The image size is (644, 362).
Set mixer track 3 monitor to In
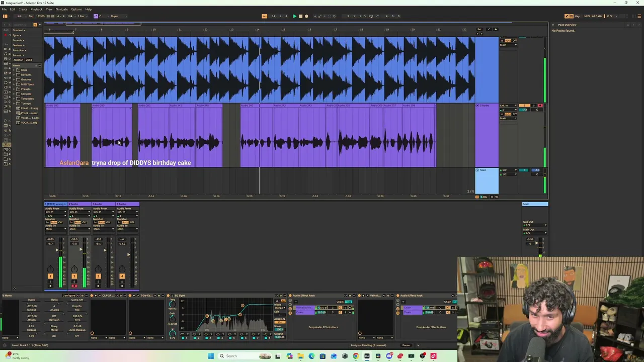[95, 222]
